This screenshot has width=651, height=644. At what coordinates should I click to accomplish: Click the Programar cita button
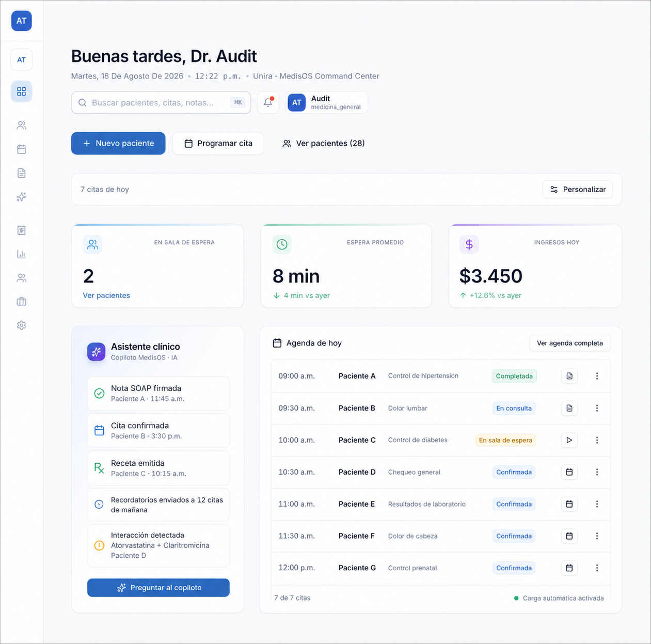tap(218, 143)
